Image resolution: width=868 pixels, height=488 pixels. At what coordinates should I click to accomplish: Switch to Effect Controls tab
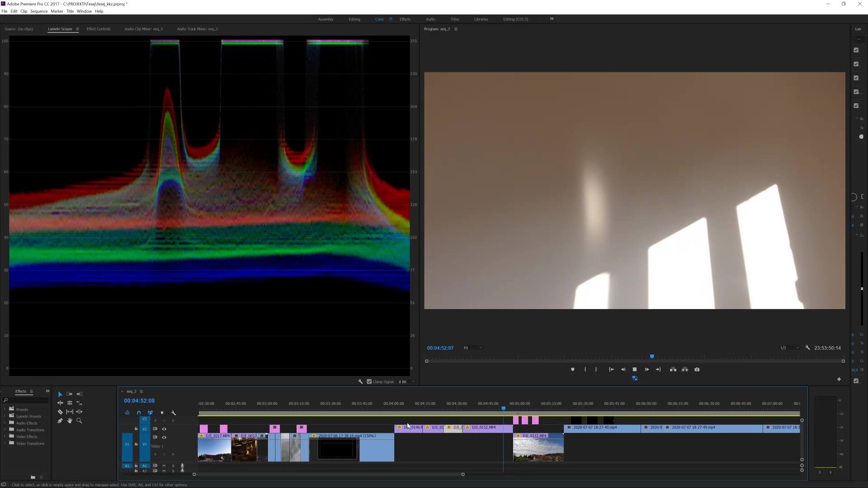click(99, 29)
